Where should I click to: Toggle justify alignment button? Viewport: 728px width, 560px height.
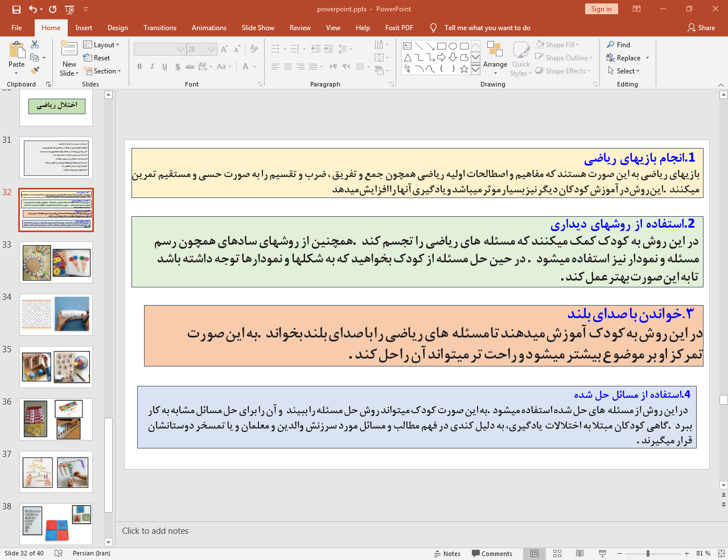click(x=312, y=67)
